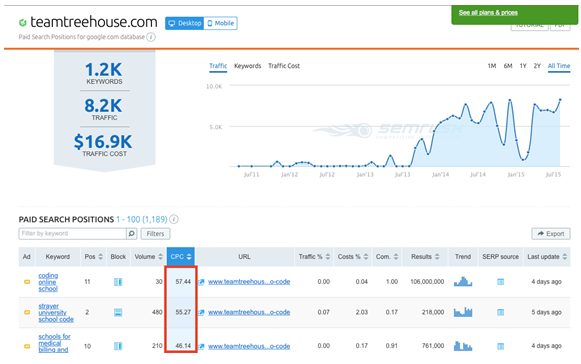The image size is (581, 364).
Task: Select the Desktop view toggle
Action: [185, 23]
